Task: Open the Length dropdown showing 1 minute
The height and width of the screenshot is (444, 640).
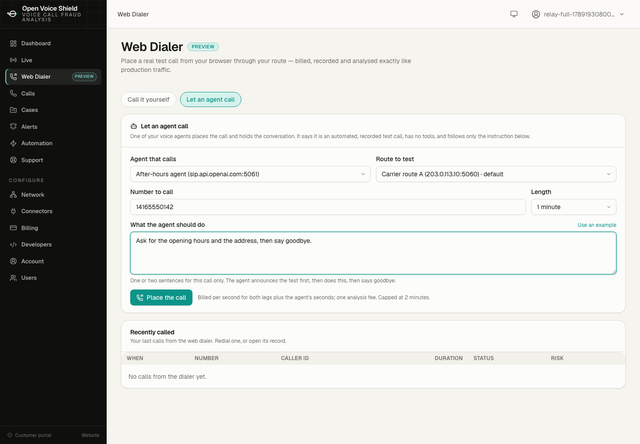Action: (573, 207)
